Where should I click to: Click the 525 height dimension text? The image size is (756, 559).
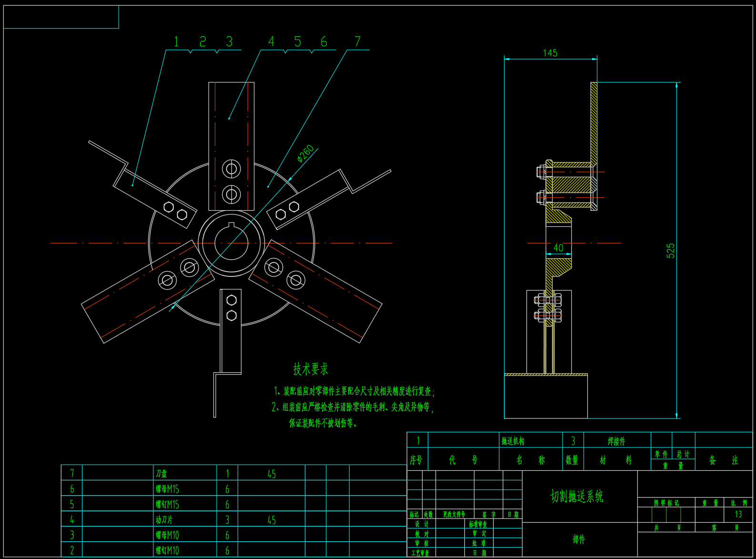tap(671, 251)
